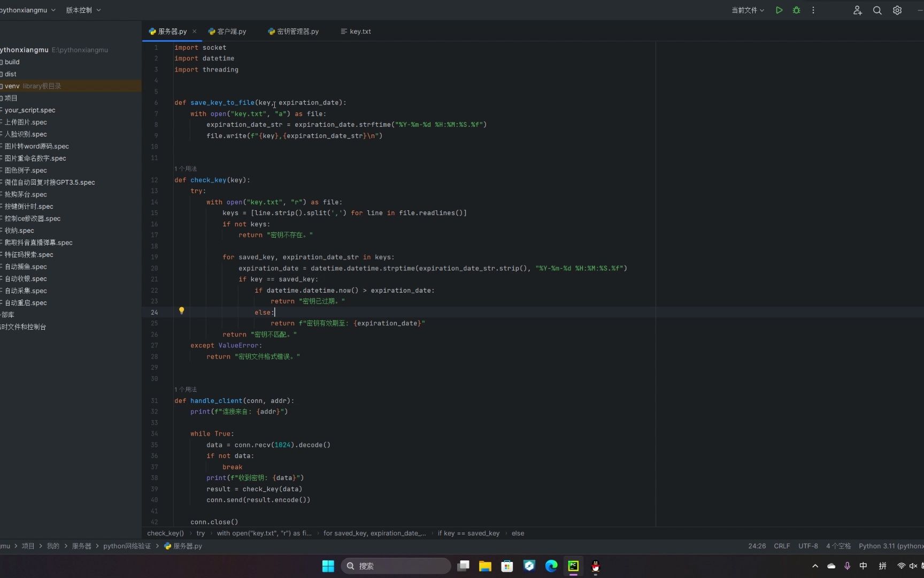Open Microsoft Edge from the taskbar
Viewport: 924px width, 578px height.
point(551,566)
